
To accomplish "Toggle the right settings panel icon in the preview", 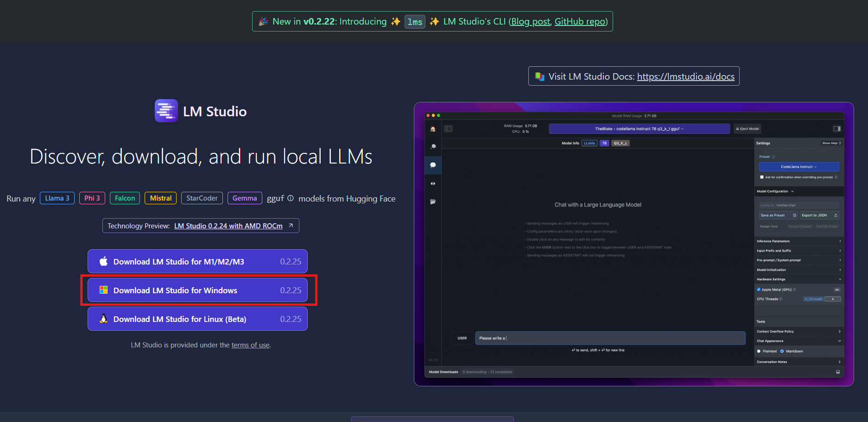I will [x=837, y=129].
